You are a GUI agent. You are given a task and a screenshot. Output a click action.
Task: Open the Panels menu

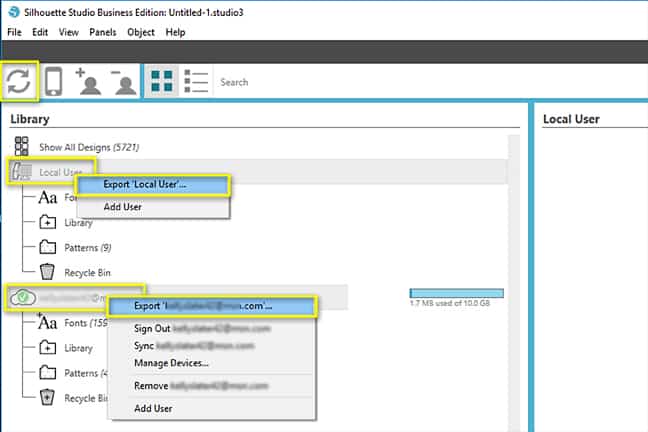pos(102,32)
